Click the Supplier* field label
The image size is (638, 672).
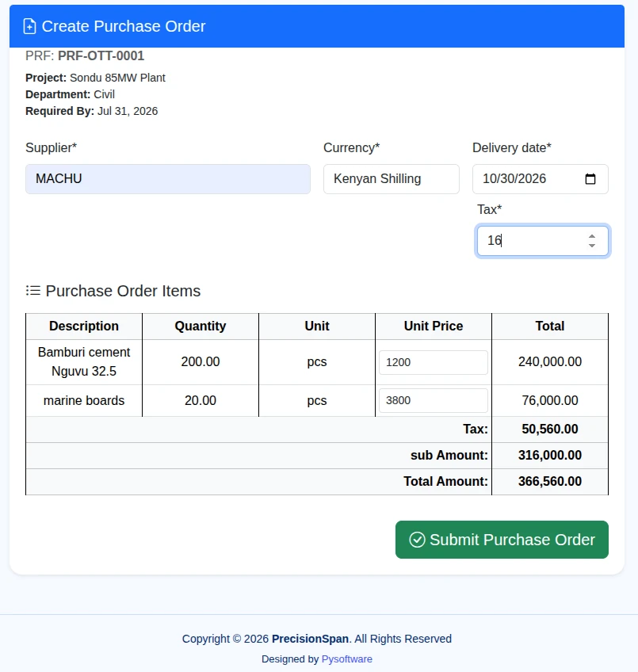[x=51, y=148]
